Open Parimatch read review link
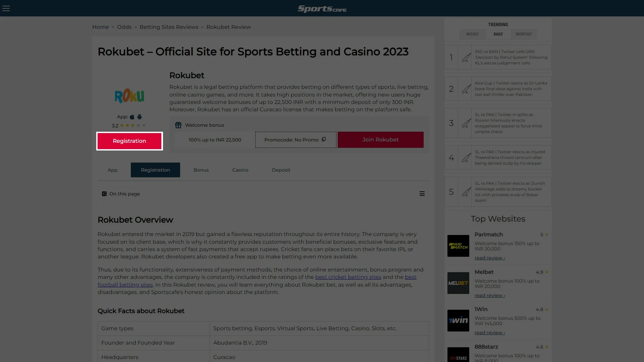 tap(489, 258)
